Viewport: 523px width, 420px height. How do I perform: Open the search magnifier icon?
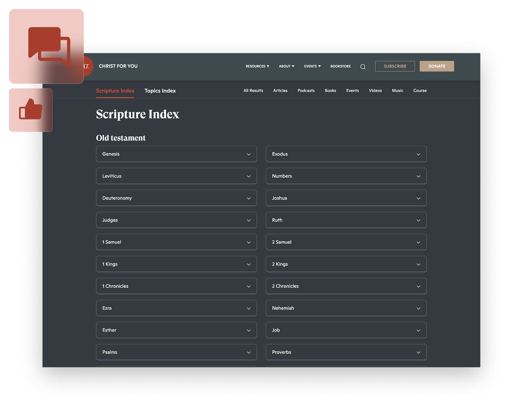[x=363, y=67]
